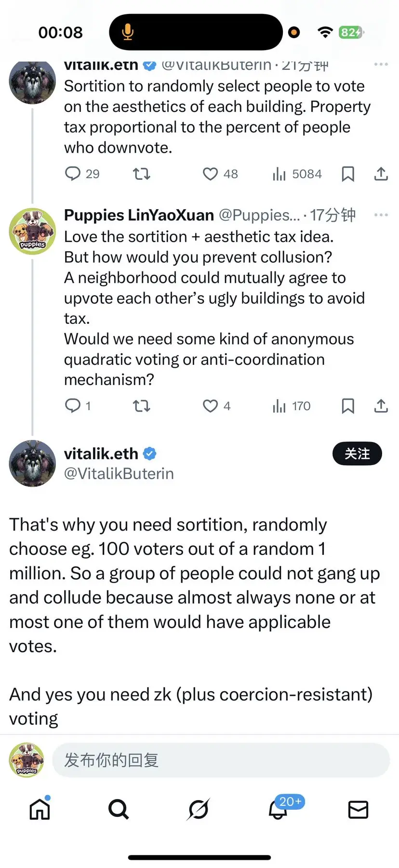
Task: Bookmark Puppies LinYaoXuan's tweet
Action: 348,406
